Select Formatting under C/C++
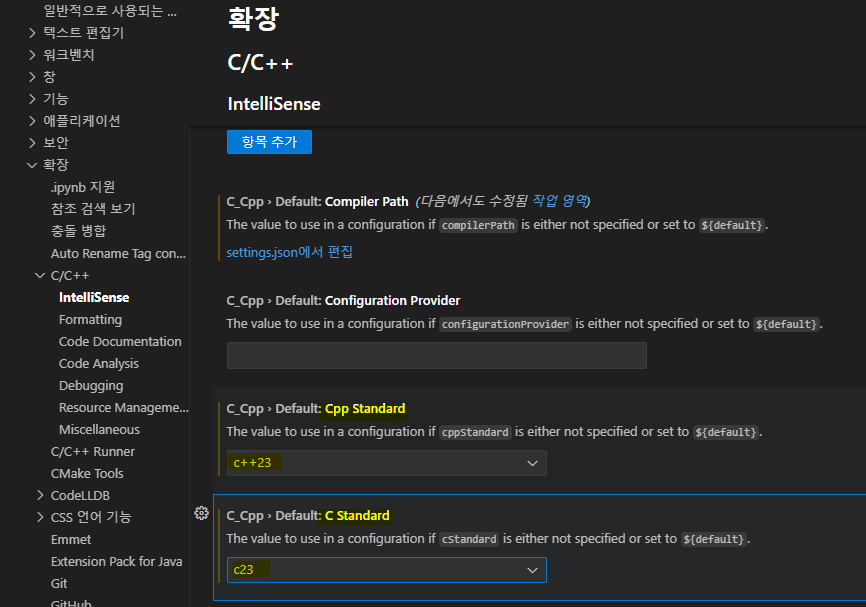Viewport: 866px width, 607px height. click(x=91, y=319)
